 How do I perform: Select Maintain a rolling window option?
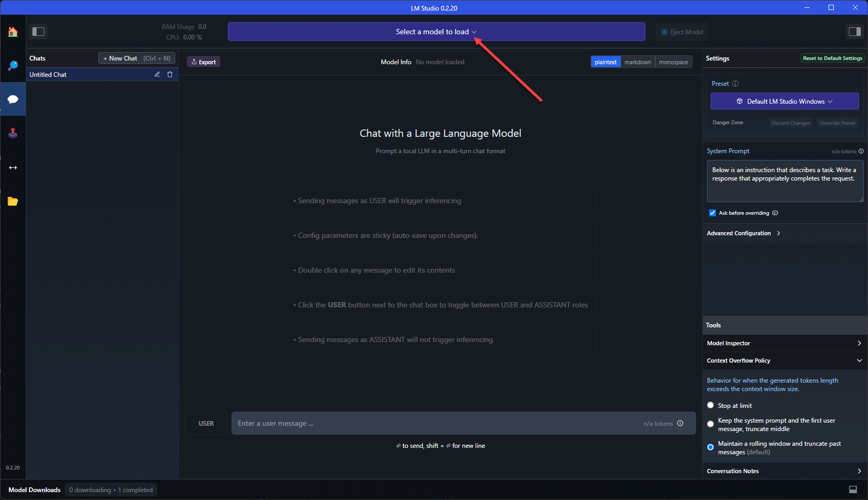pos(710,447)
